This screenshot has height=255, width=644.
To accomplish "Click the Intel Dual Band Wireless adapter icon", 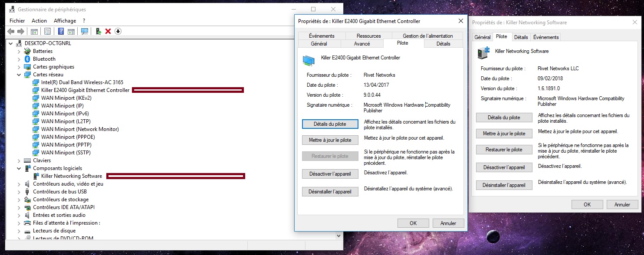I will click(36, 82).
